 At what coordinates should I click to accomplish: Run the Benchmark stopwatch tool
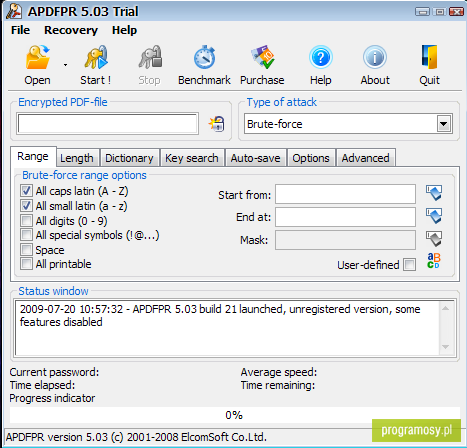[x=204, y=57]
